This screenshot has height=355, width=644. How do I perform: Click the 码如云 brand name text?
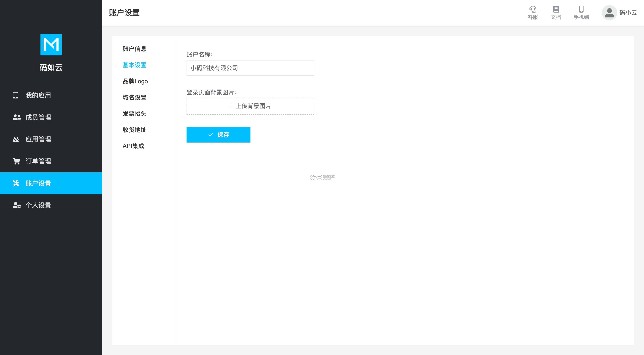coord(51,68)
